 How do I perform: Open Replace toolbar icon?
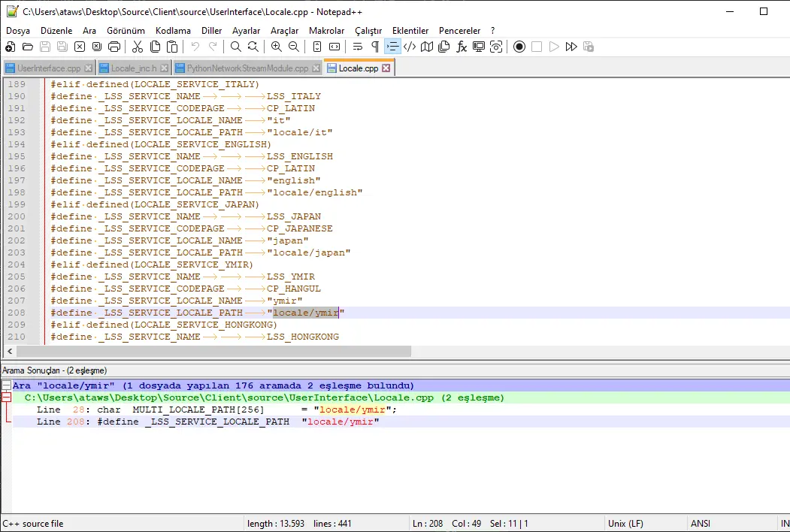(253, 47)
